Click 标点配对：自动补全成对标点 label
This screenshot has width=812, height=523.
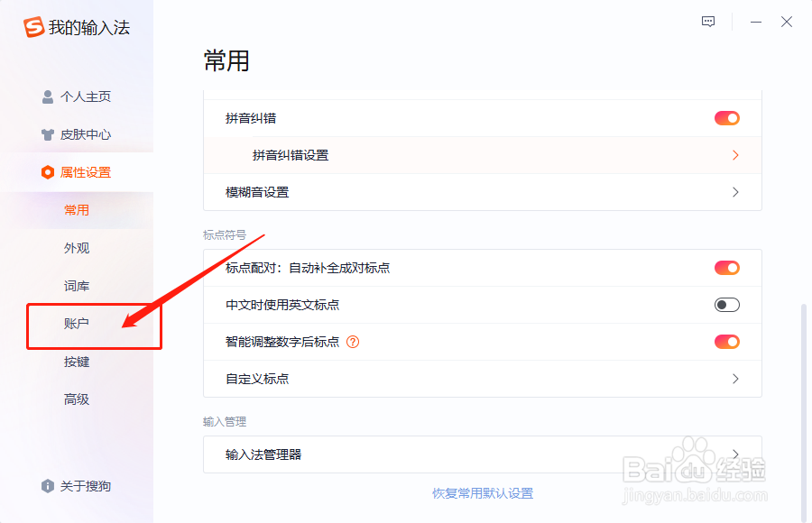pyautogui.click(x=308, y=268)
